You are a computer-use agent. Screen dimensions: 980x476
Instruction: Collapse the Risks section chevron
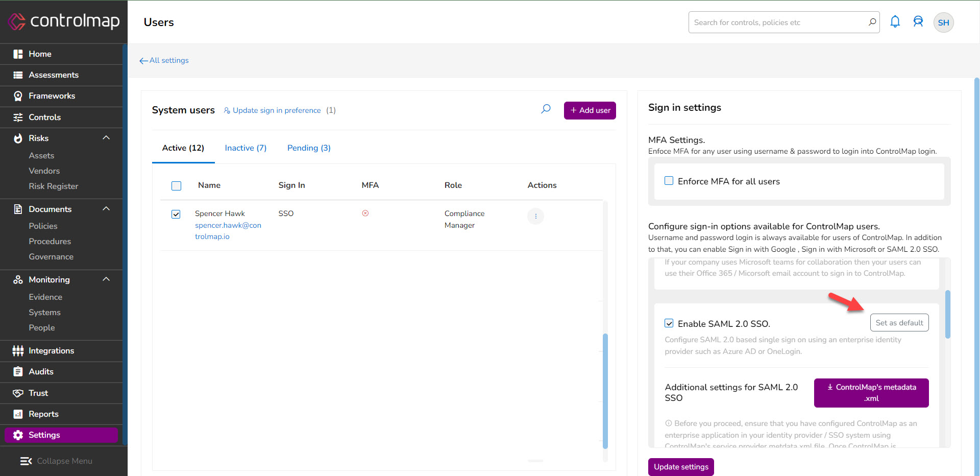coord(106,138)
